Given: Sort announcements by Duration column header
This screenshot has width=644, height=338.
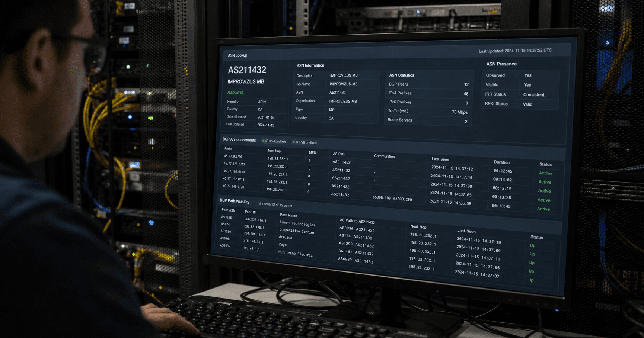Looking at the screenshot, I should 502,162.
